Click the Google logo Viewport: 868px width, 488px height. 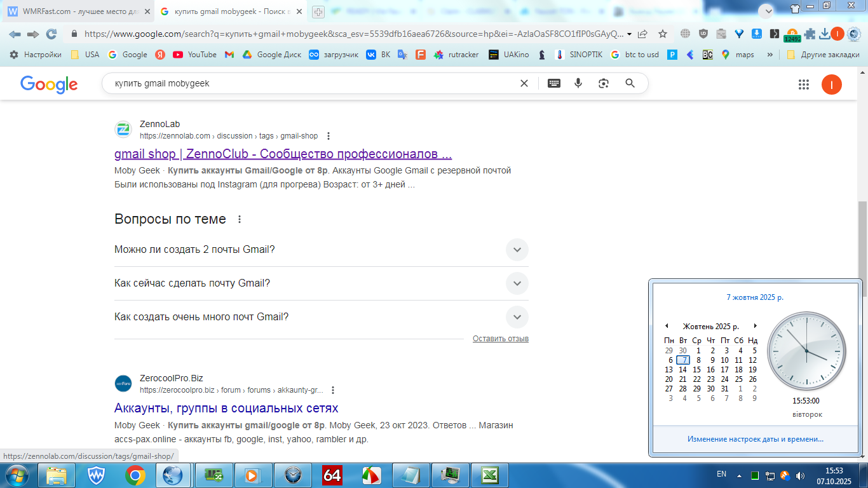point(49,84)
